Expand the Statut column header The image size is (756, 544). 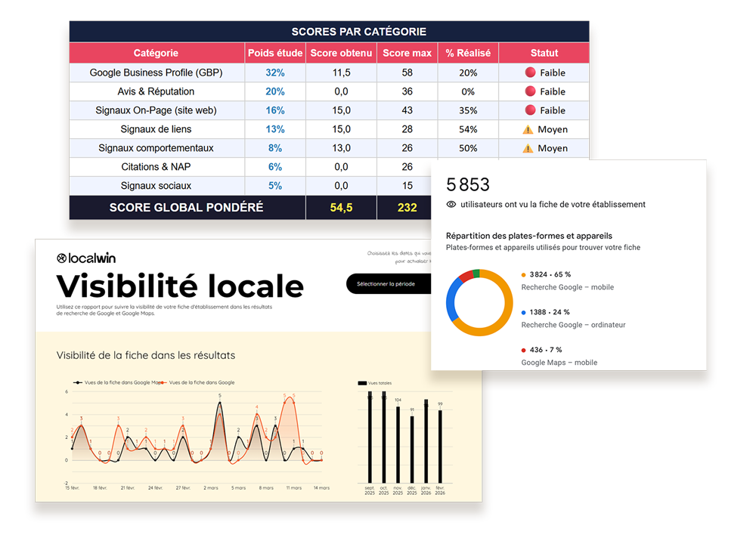544,53
